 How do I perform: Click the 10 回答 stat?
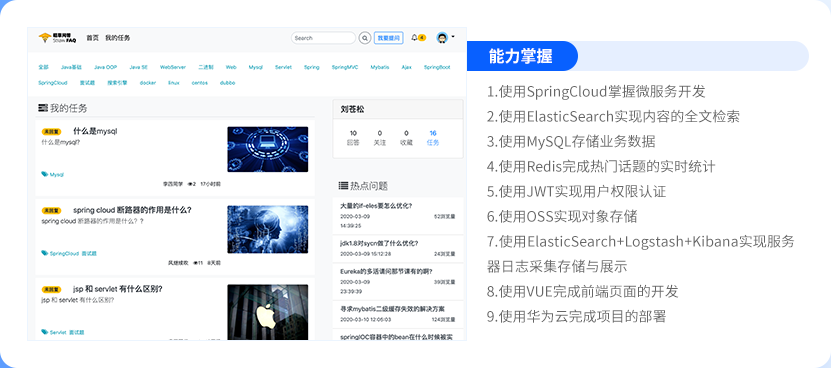click(353, 137)
